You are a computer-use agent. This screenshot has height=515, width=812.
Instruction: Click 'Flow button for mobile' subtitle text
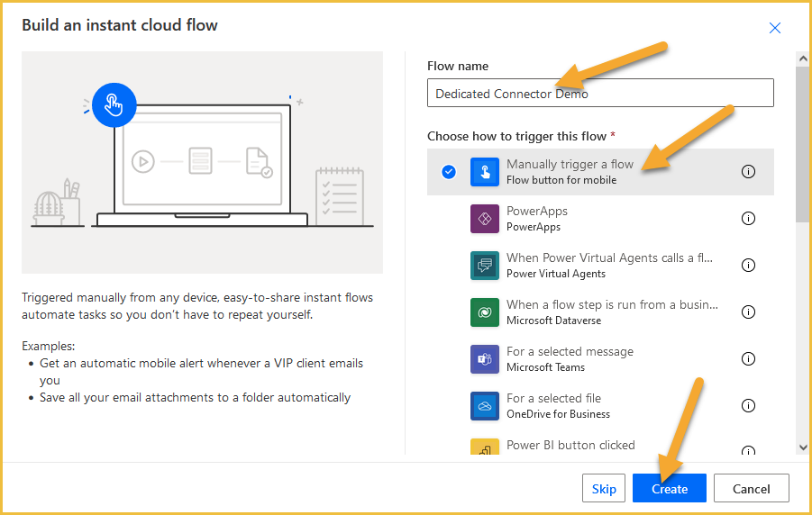(561, 180)
